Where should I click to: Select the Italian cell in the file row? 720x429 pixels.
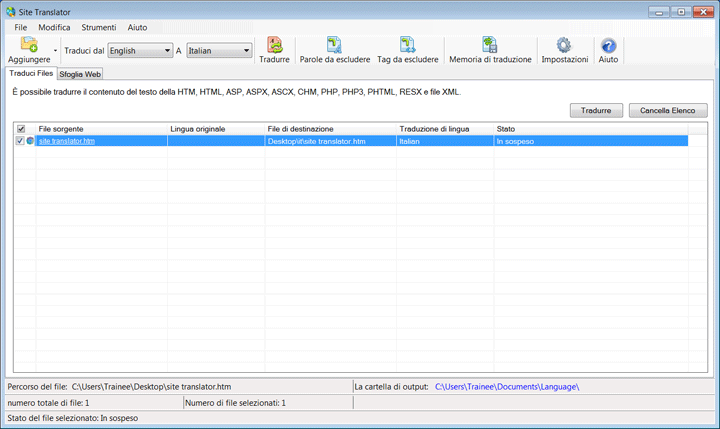444,141
